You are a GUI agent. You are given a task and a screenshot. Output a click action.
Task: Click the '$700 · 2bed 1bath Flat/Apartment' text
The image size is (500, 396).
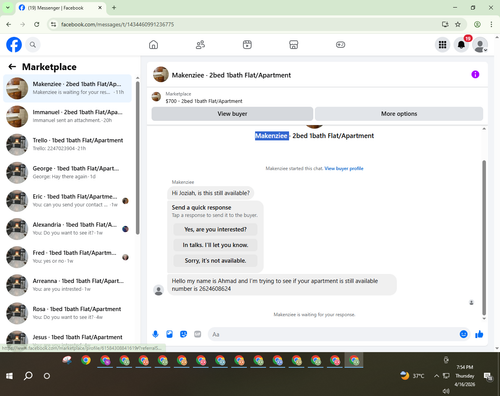[204, 101]
